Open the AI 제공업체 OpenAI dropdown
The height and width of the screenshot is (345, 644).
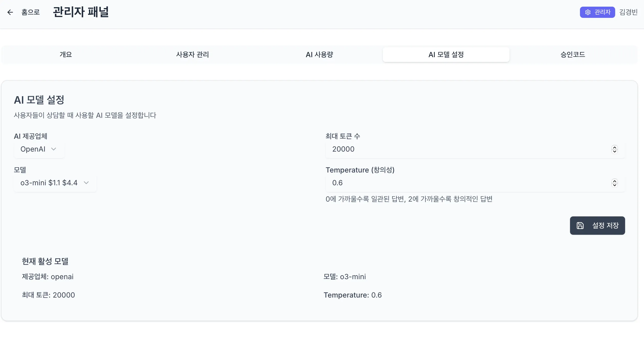pos(39,149)
